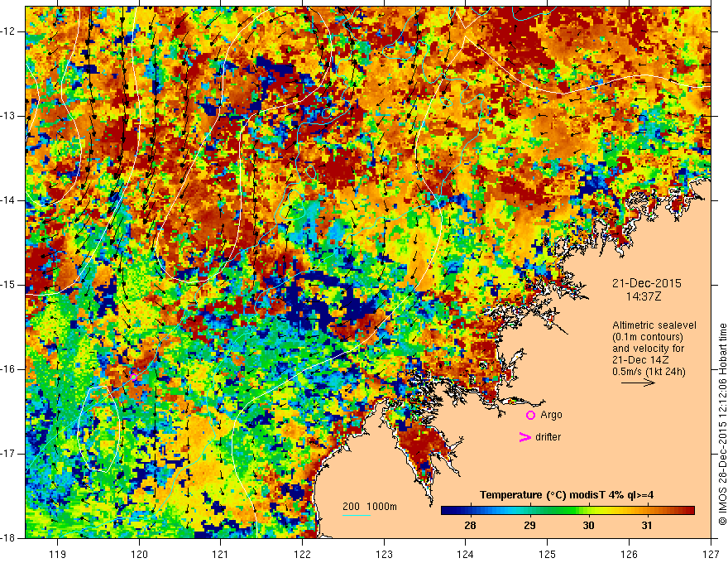
Task: Click the time label 14:37Z
Action: point(643,296)
